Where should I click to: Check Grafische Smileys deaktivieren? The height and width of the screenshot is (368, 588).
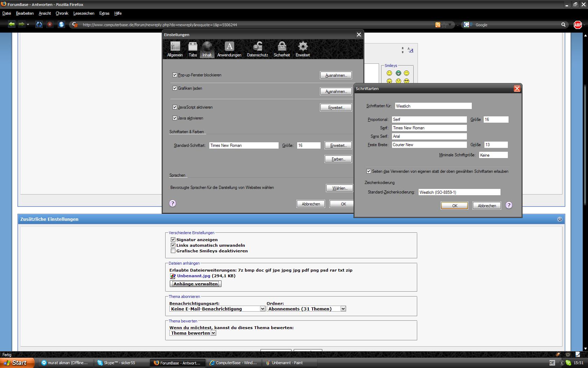[173, 251]
